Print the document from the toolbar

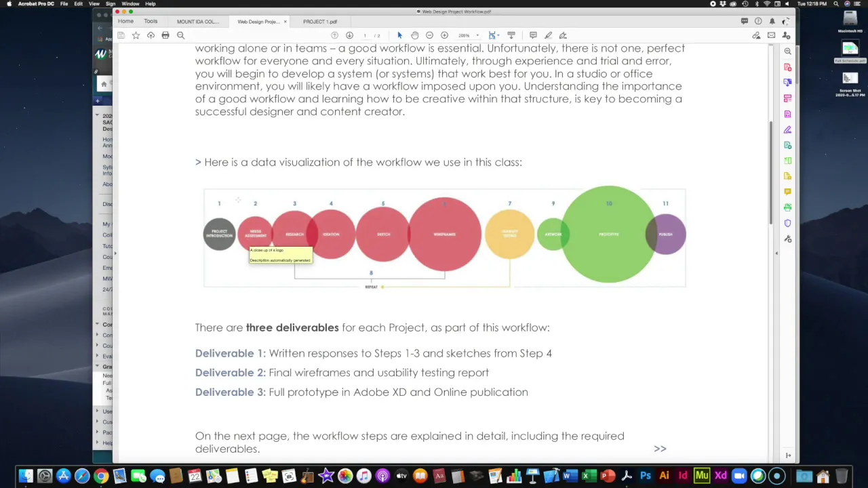coord(165,35)
